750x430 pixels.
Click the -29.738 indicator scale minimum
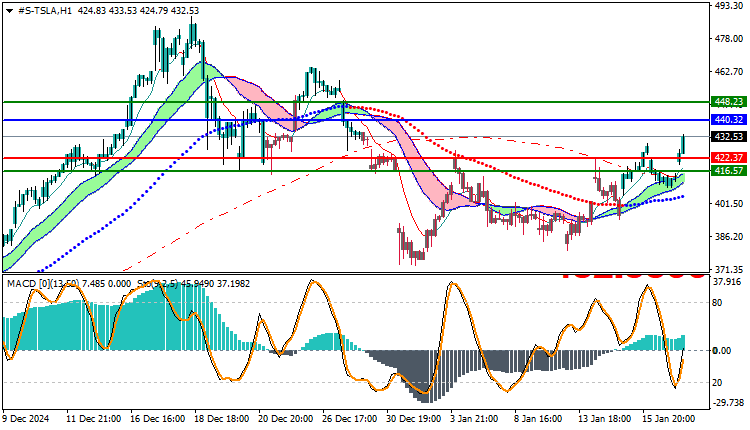728,403
